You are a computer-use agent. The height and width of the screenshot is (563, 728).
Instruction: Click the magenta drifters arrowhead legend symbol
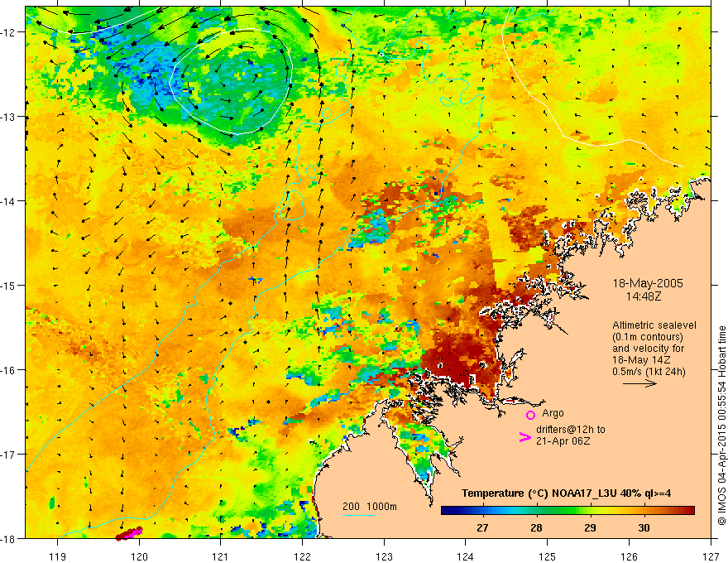pos(525,437)
